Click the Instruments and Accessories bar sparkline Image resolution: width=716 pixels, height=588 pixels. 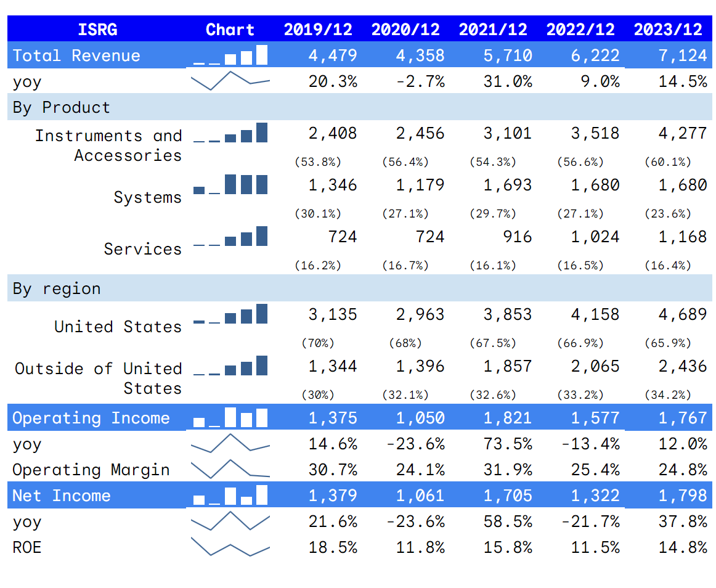click(230, 133)
